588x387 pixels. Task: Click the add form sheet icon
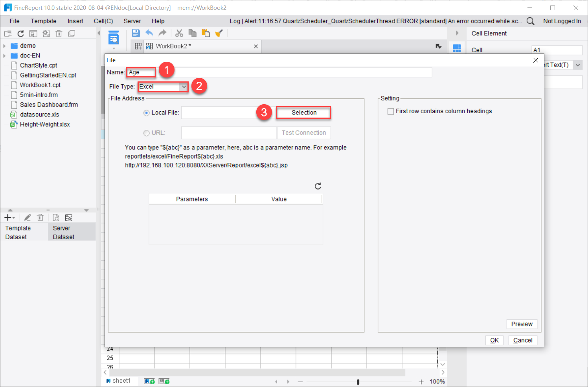[x=164, y=381]
